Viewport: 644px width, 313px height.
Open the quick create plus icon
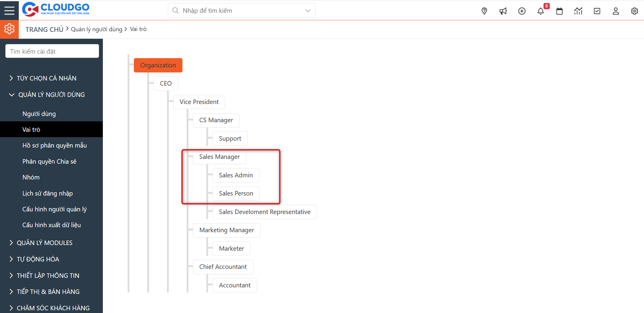[522, 10]
